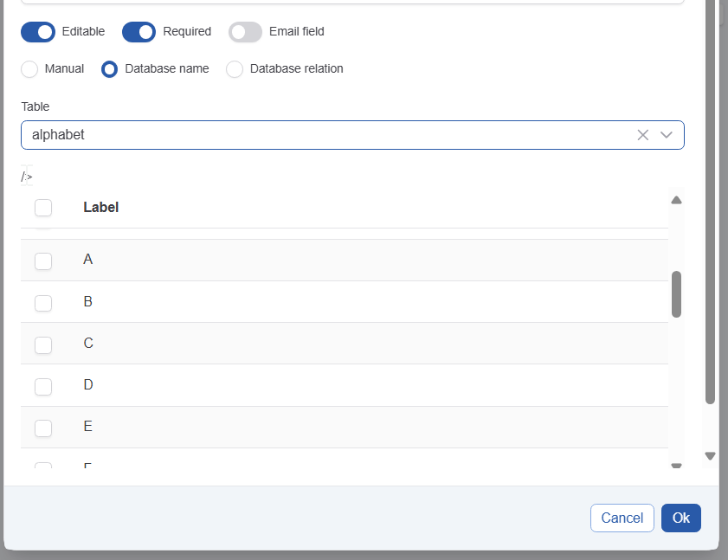Check the select-all checkbox beside Label

(x=43, y=208)
